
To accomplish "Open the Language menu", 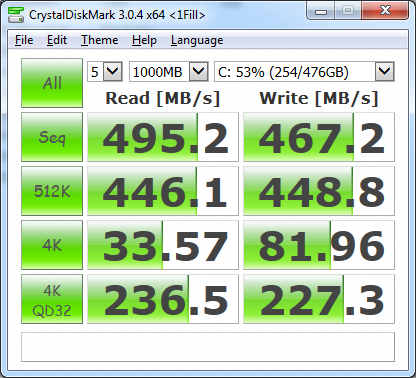I will [197, 40].
